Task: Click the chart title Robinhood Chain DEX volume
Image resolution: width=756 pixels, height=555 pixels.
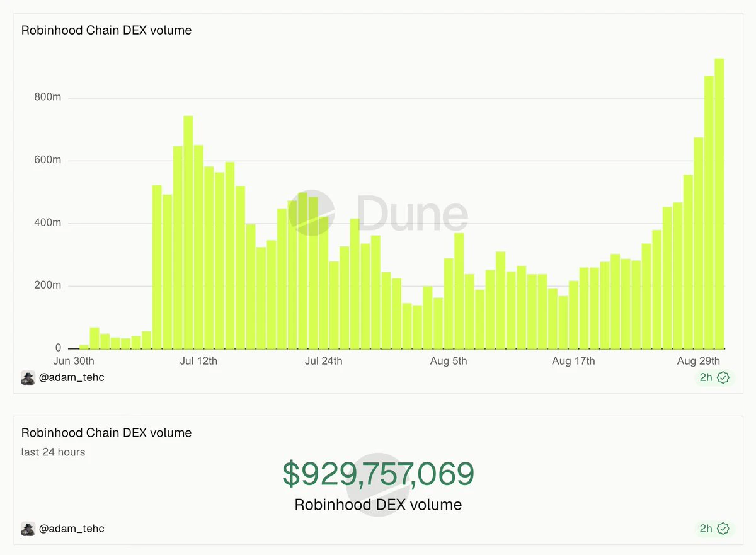Action: coord(106,30)
